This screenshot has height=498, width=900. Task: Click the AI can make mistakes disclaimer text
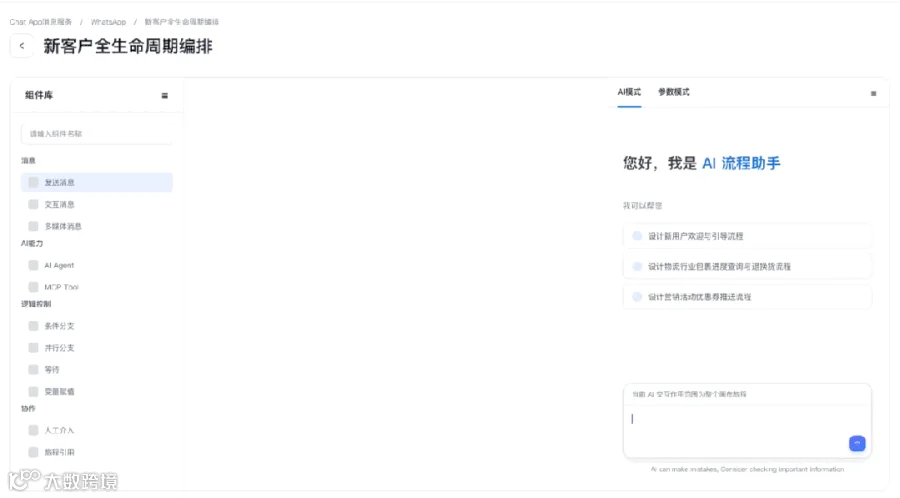747,469
